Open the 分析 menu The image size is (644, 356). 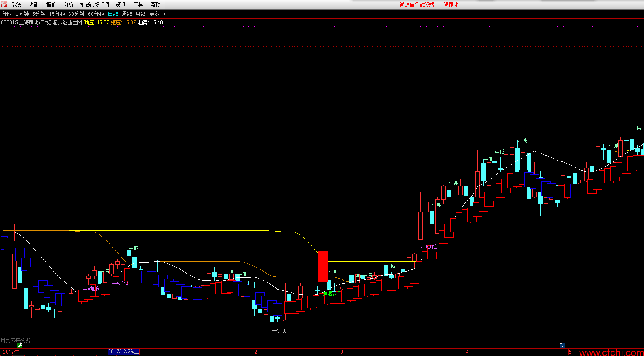coord(69,4)
